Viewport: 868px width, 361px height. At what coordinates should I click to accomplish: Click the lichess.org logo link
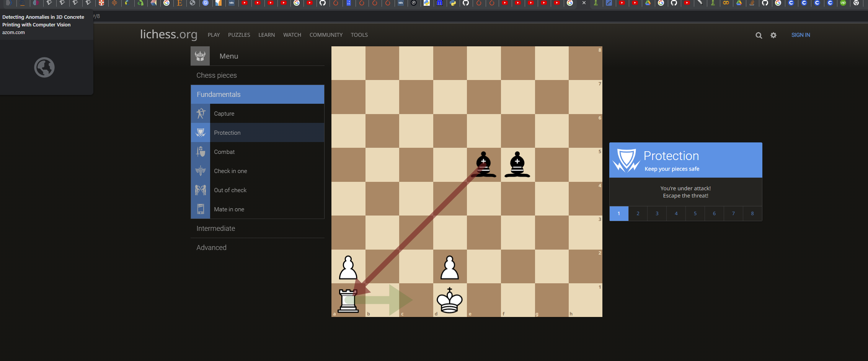click(x=168, y=34)
